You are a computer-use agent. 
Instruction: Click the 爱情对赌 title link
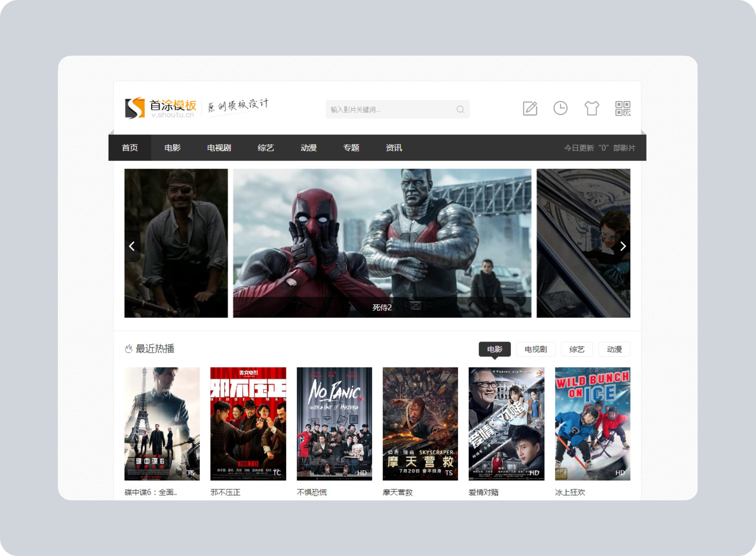coord(484,492)
